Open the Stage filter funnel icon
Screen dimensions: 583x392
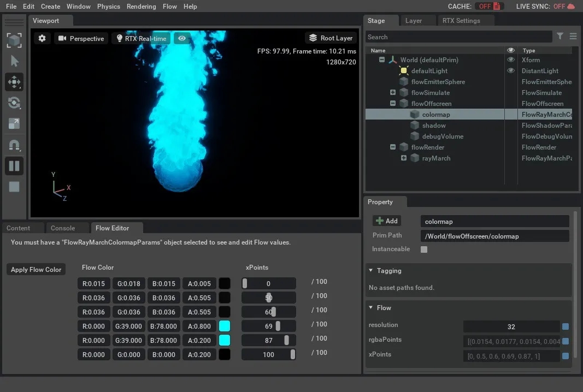click(560, 37)
